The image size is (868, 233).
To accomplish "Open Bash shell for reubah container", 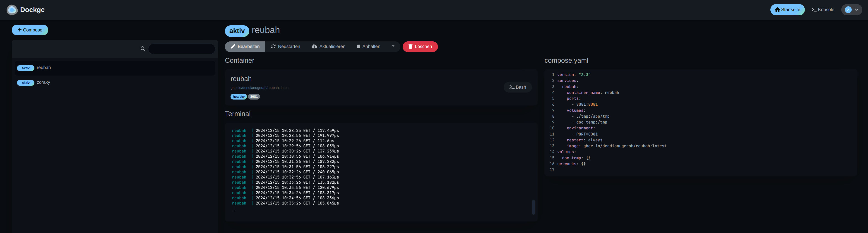I will click(518, 87).
